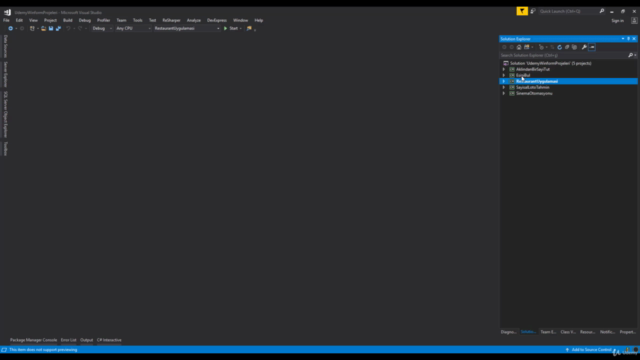Click the Refresh icon in Solution Explorer
The image size is (640, 360).
point(560,47)
